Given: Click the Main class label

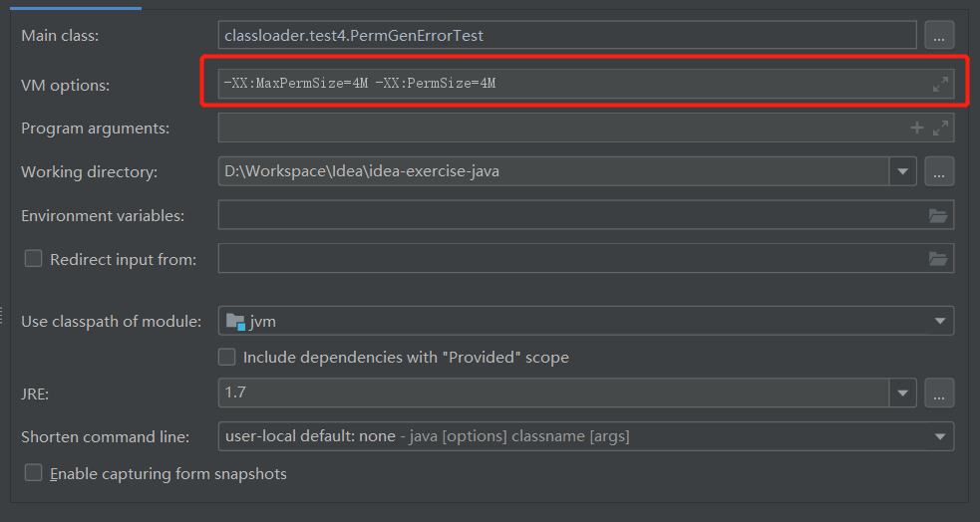Looking at the screenshot, I should pyautogui.click(x=60, y=36).
